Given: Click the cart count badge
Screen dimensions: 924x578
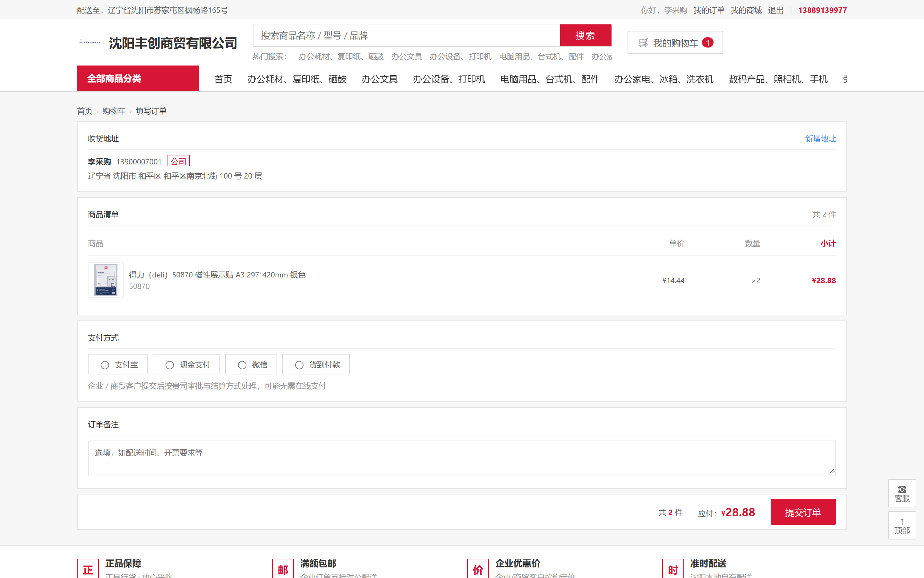Looking at the screenshot, I should pyautogui.click(x=707, y=43).
